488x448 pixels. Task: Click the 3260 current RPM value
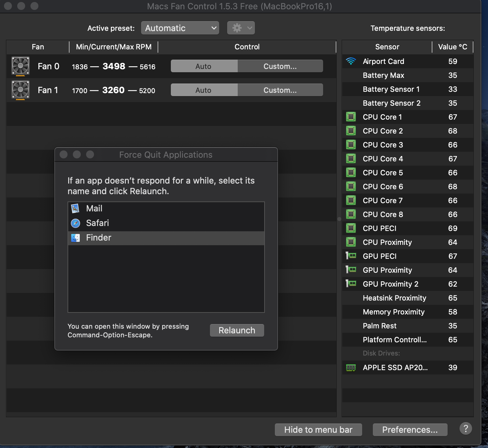113,90
